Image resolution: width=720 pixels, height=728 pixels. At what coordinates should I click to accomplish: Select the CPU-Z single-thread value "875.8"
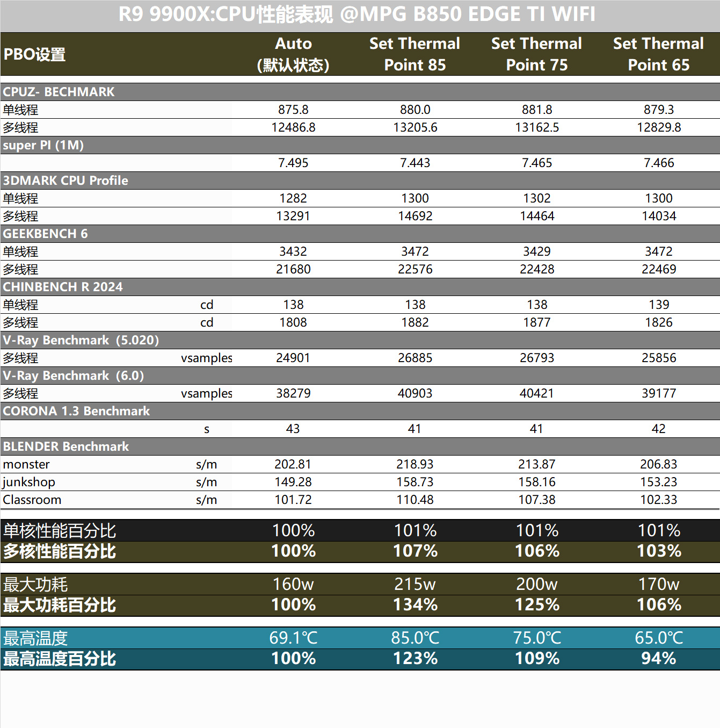(293, 110)
